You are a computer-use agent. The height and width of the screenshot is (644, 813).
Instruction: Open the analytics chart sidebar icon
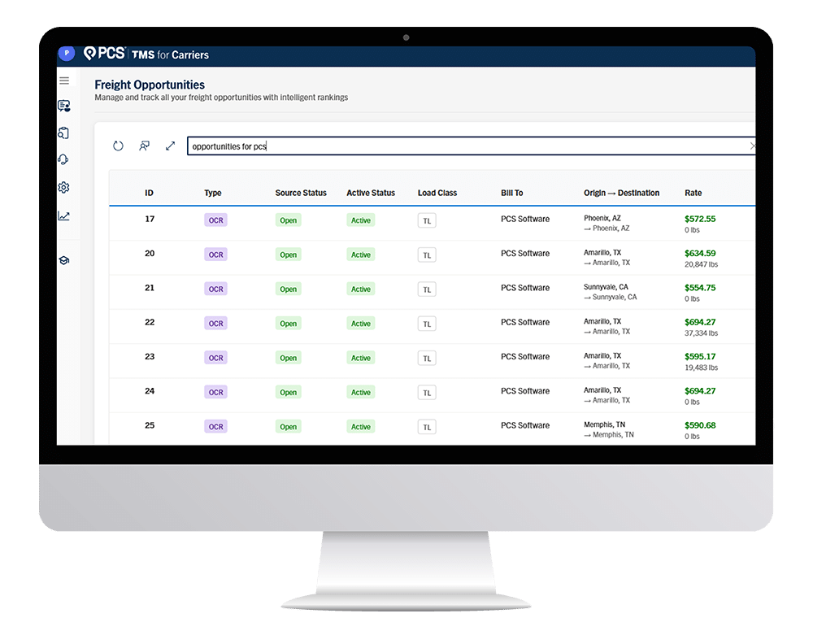tap(64, 216)
